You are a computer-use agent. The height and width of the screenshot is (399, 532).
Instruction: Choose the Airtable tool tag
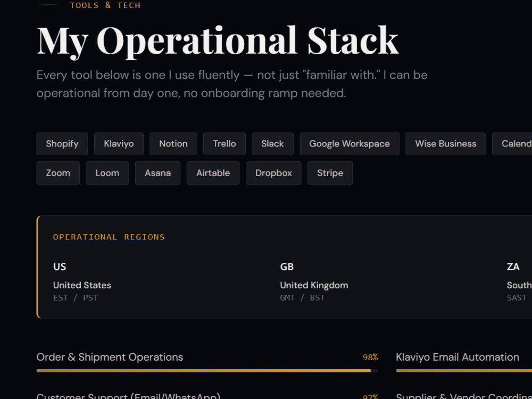coord(213,173)
